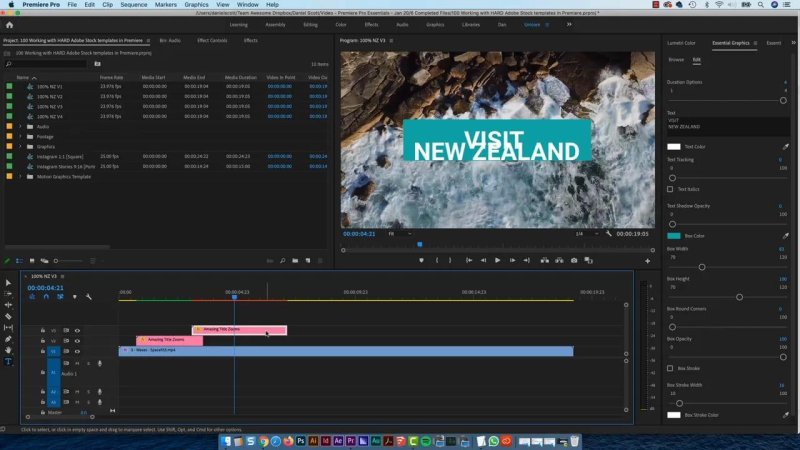Hide track V3 with eye icon
The image size is (800, 450).
78,331
